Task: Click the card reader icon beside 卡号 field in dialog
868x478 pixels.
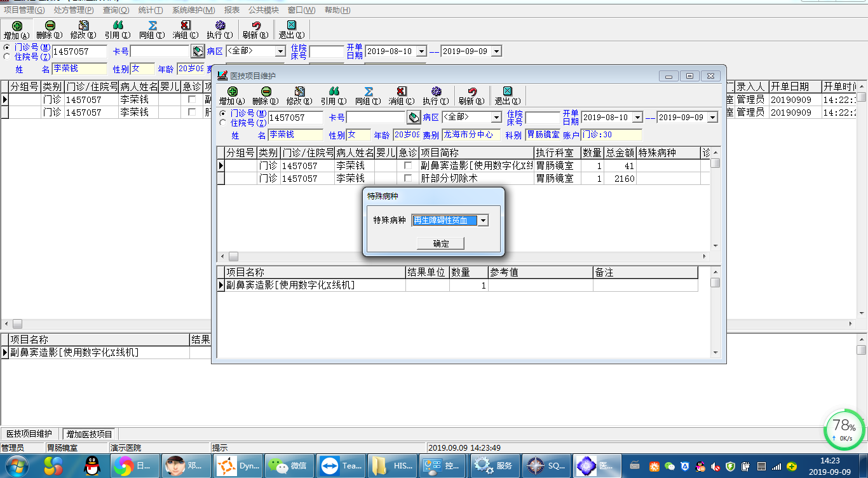Action: click(x=414, y=118)
